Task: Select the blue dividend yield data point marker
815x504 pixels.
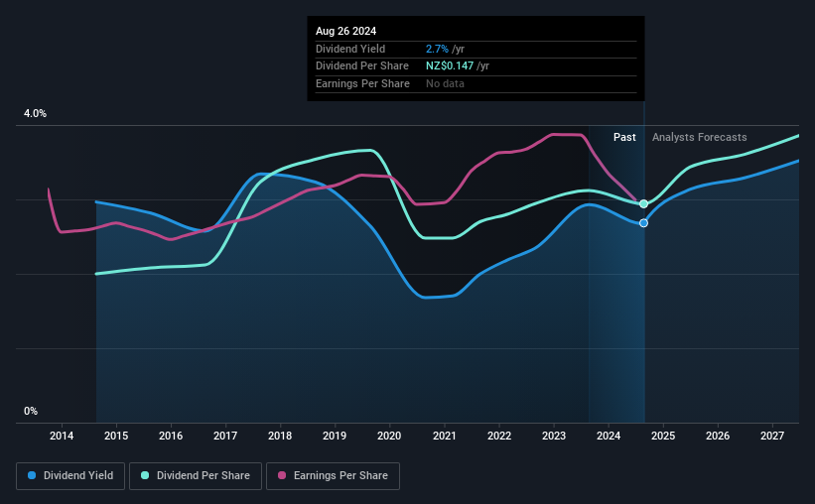Action: click(643, 223)
